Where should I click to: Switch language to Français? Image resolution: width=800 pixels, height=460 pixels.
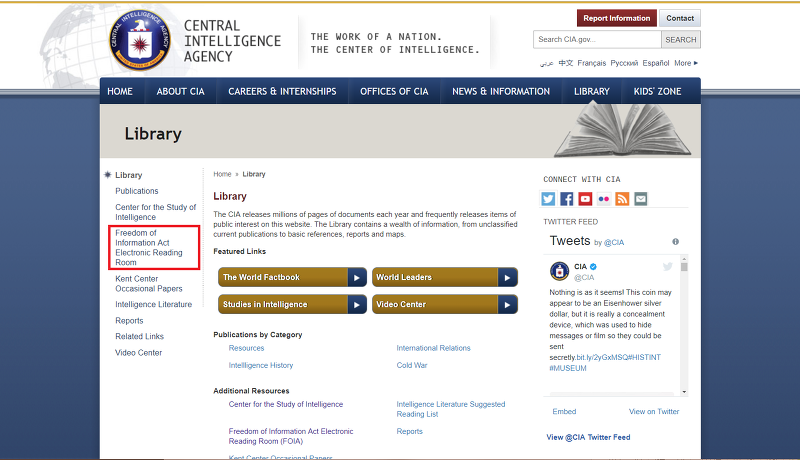[592, 63]
